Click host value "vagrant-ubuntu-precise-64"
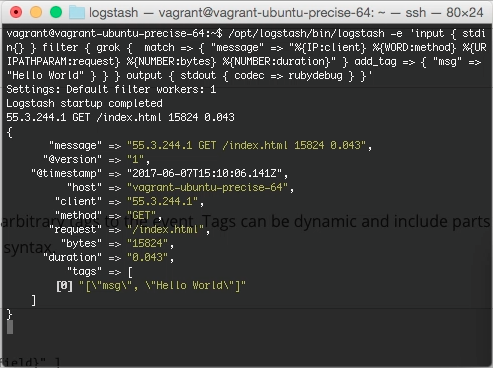 pos(207,187)
